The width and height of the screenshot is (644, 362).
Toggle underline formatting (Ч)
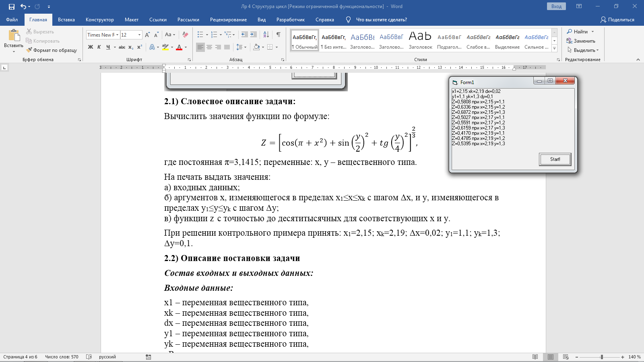point(108,47)
